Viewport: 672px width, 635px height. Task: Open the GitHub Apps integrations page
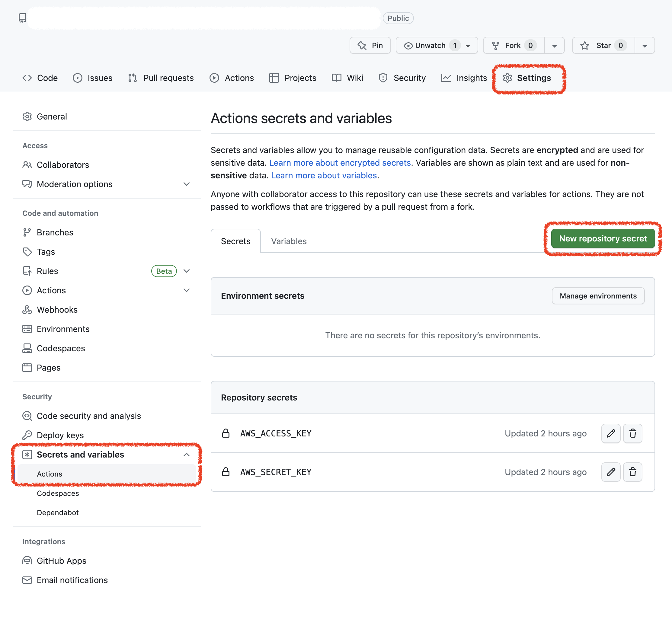click(x=61, y=560)
